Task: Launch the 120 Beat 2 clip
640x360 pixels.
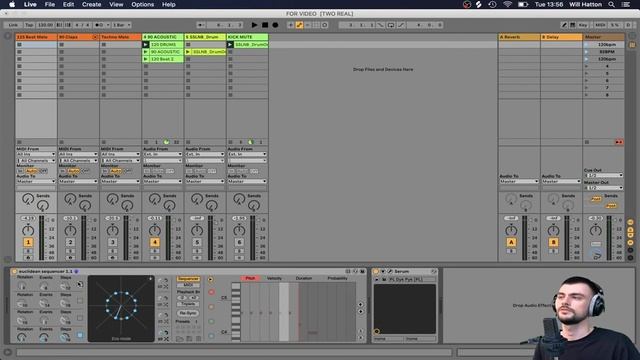Action: [x=146, y=59]
